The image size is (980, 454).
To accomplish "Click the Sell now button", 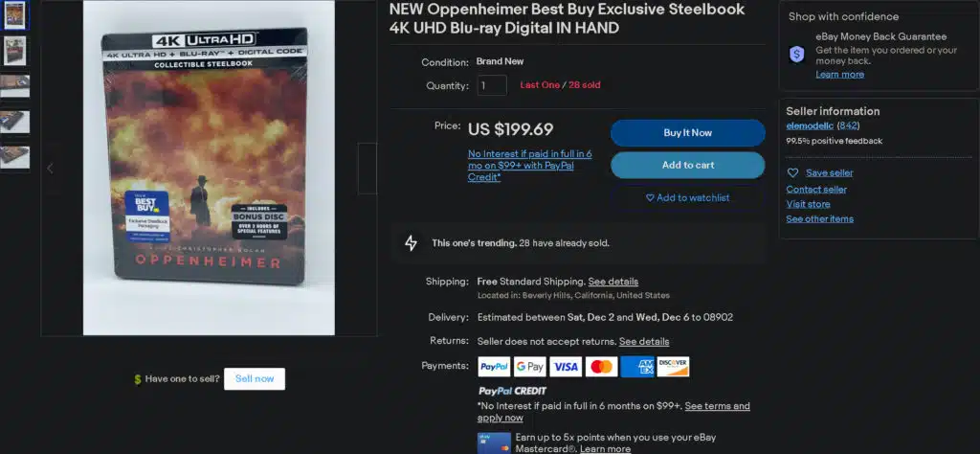I will pos(255,378).
